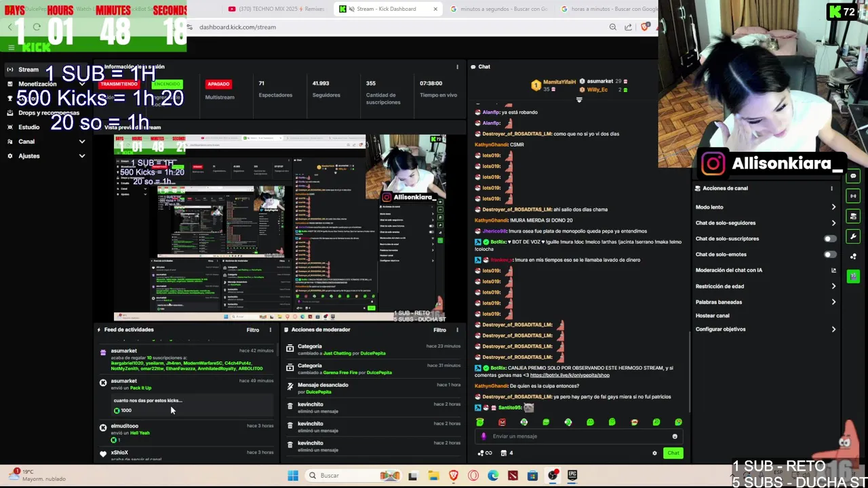Click the Chat panel header icon
Screen dimensions: 868x488
[473, 66]
